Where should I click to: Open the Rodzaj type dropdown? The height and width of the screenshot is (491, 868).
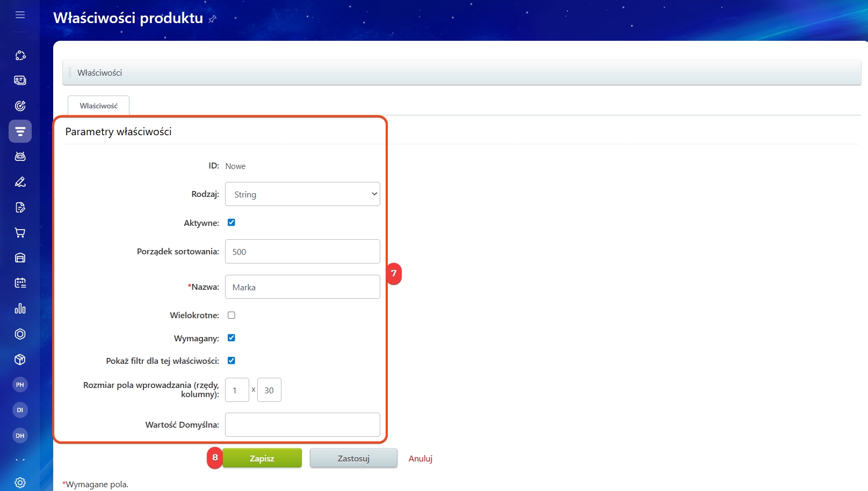pos(302,194)
